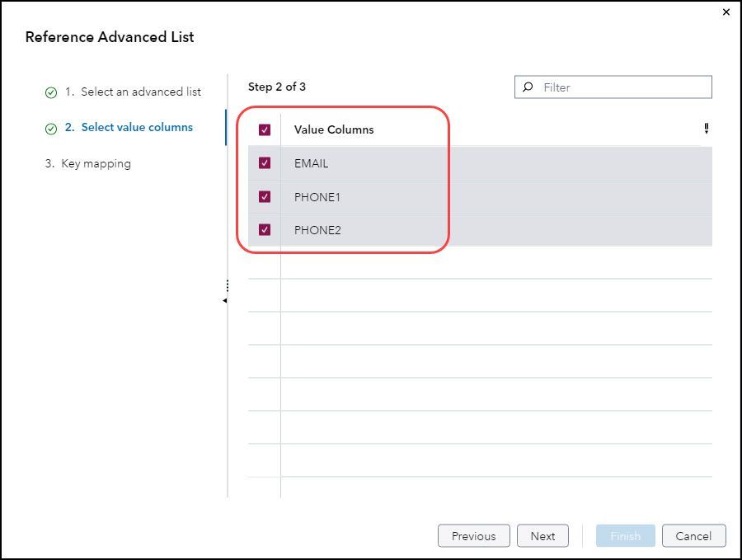Viewport: 742px width, 560px height.
Task: Cancel the advanced list wizard
Action: [x=693, y=536]
